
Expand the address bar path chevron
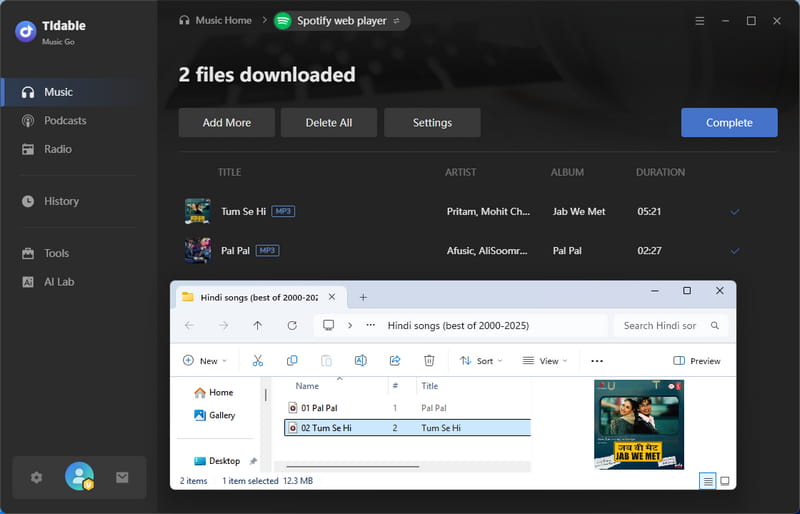point(350,326)
